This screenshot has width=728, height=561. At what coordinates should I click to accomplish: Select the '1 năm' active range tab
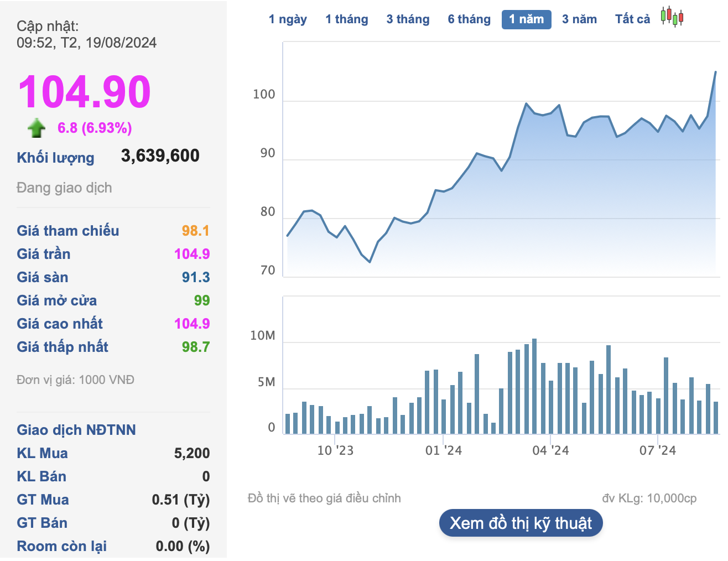pos(527,19)
